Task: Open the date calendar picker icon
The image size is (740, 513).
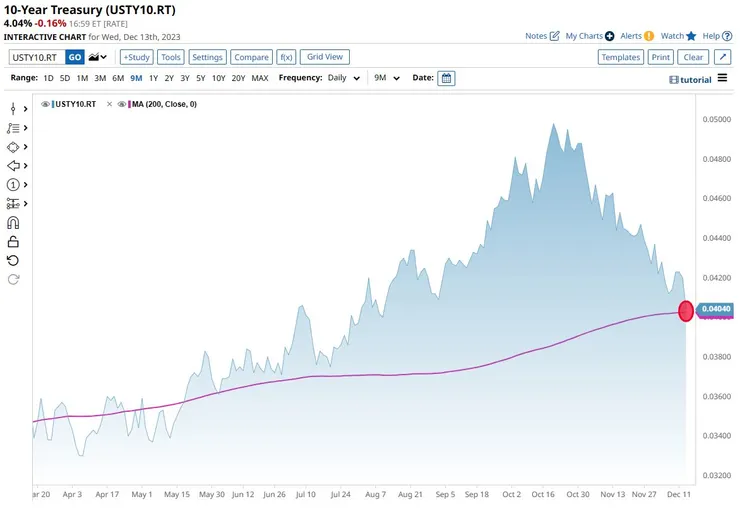Action: pos(446,78)
